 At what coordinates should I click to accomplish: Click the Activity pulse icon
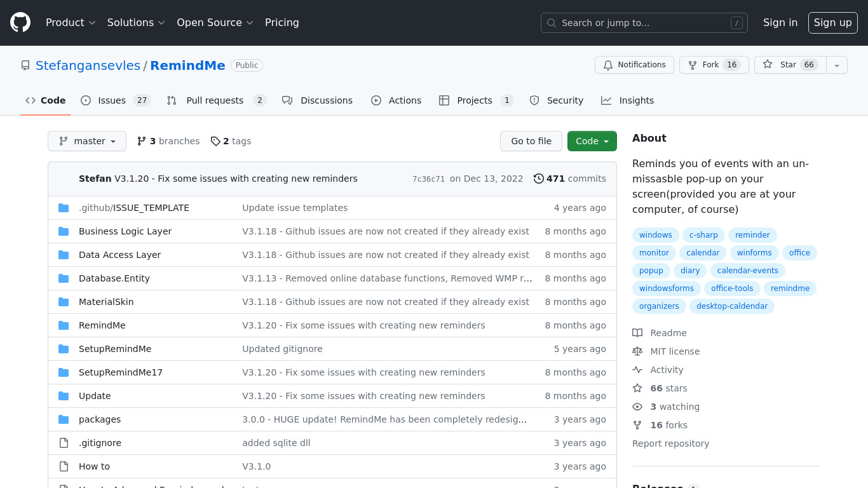pyautogui.click(x=637, y=370)
